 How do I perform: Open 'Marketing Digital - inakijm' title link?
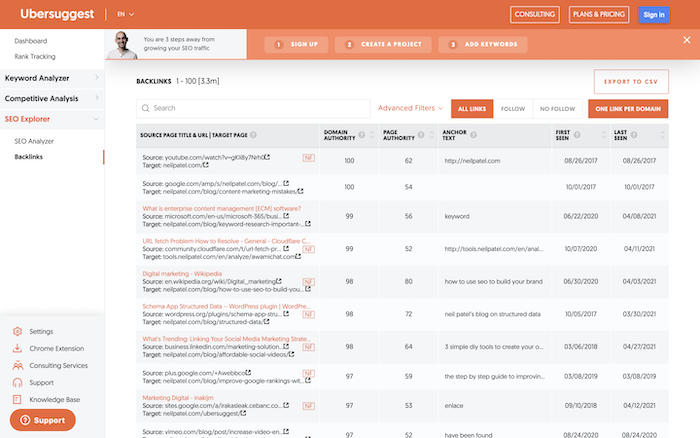click(x=178, y=398)
